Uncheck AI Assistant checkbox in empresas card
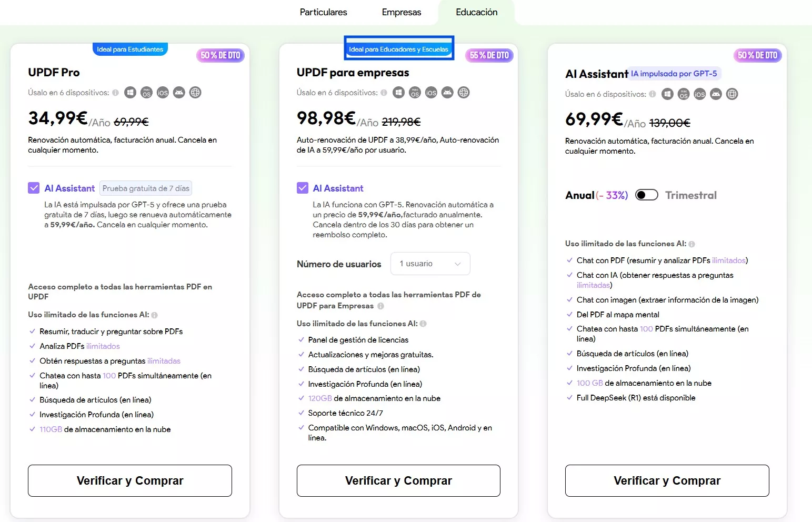This screenshot has height=522, width=812. pyautogui.click(x=303, y=188)
